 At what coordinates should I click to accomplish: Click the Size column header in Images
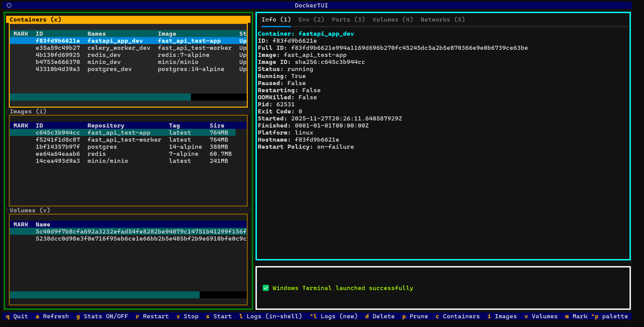[217, 125]
